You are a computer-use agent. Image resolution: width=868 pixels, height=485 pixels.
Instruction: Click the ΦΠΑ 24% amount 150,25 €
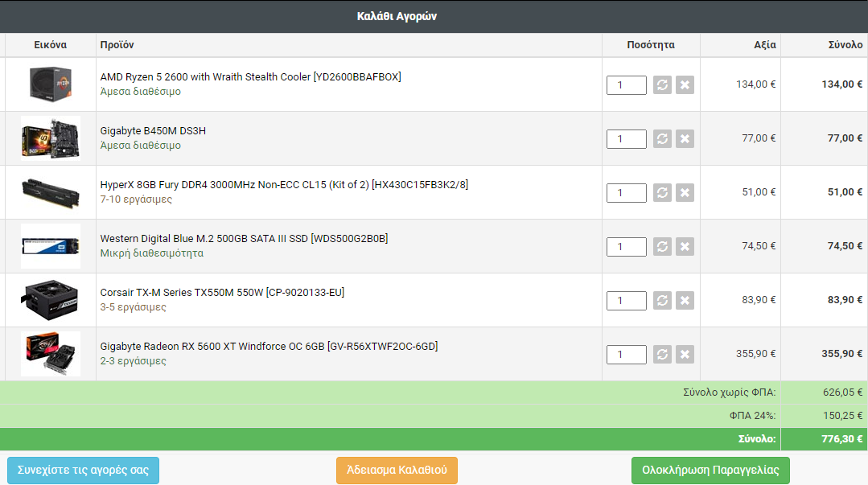pyautogui.click(x=842, y=416)
